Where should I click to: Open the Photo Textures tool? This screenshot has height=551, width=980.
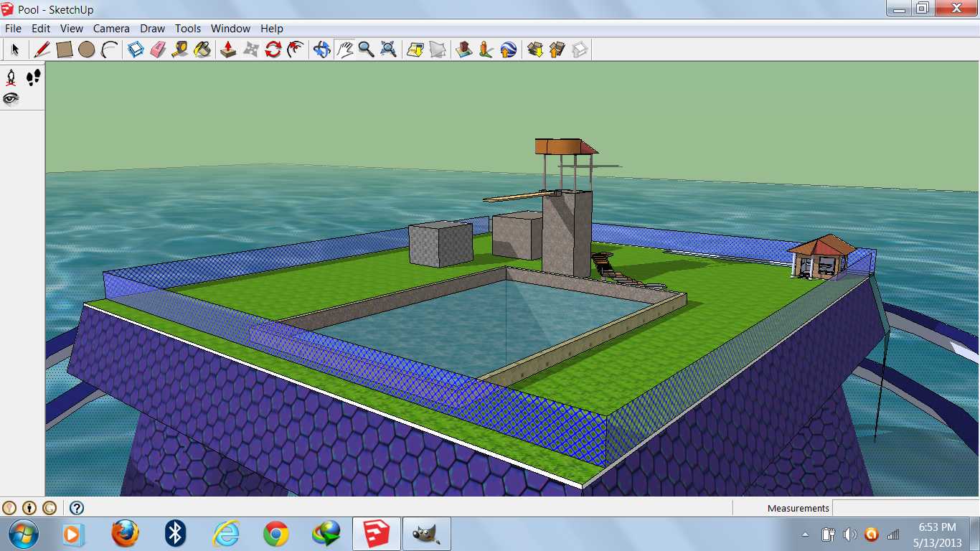pos(486,50)
